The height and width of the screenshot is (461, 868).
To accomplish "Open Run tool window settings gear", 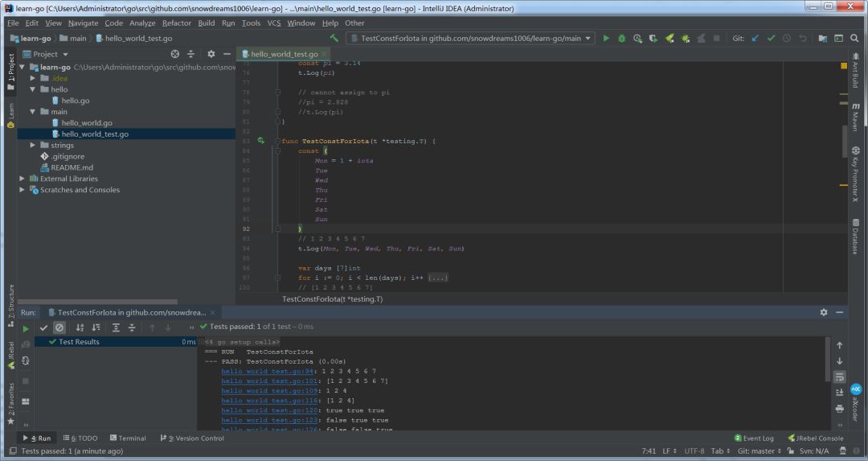I will [824, 312].
